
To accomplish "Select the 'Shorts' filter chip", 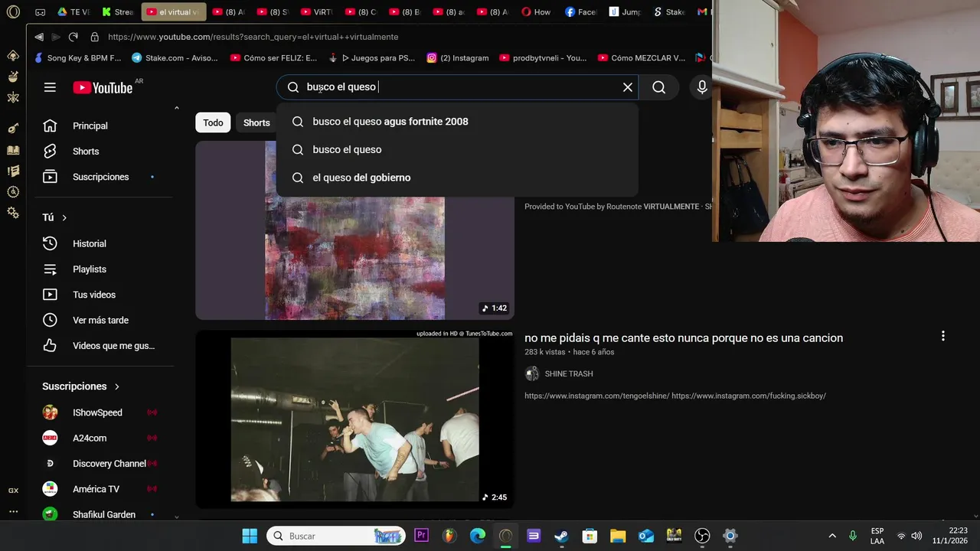I will click(x=256, y=122).
